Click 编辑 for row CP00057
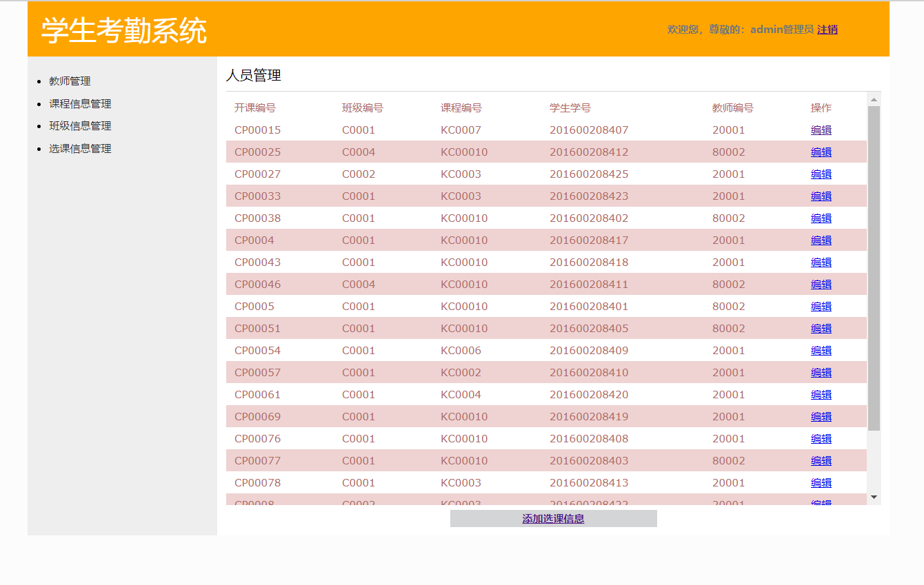This screenshot has width=924, height=585. (x=821, y=373)
